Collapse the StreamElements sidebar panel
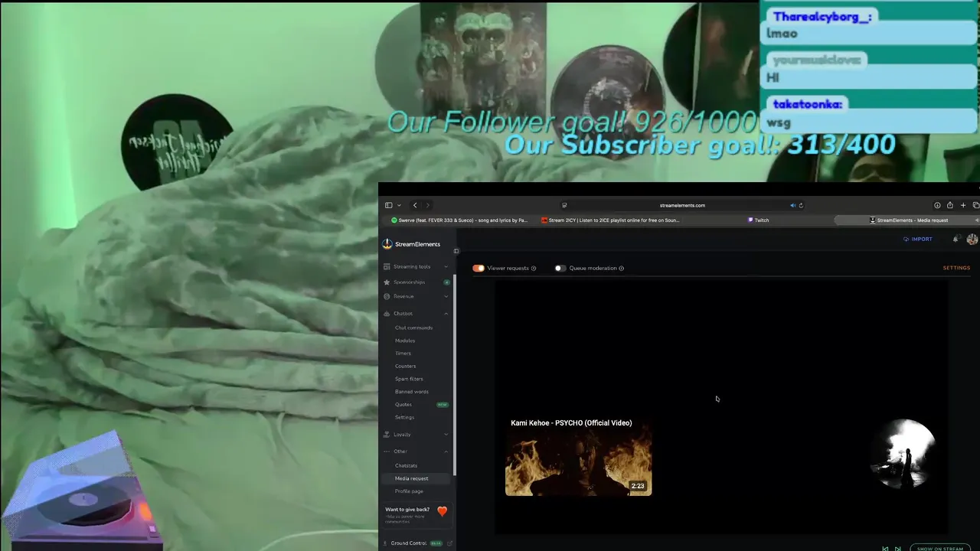The height and width of the screenshot is (551, 980). (x=456, y=251)
